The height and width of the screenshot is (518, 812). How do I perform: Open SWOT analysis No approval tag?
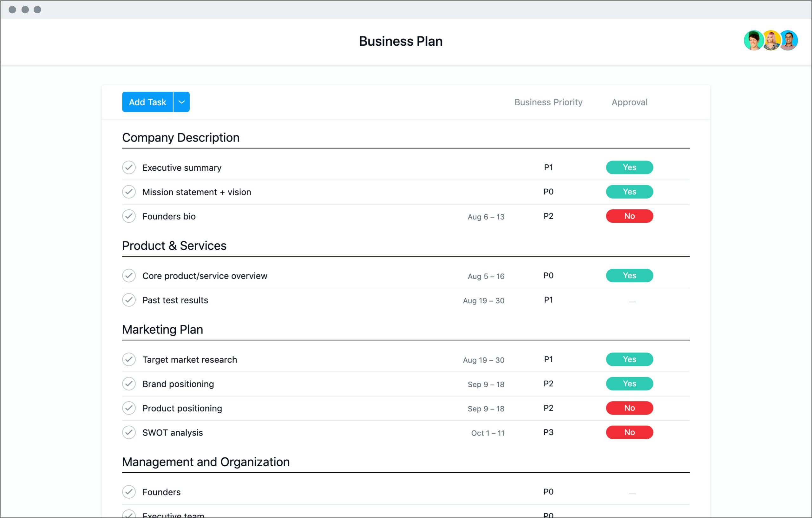(x=630, y=432)
